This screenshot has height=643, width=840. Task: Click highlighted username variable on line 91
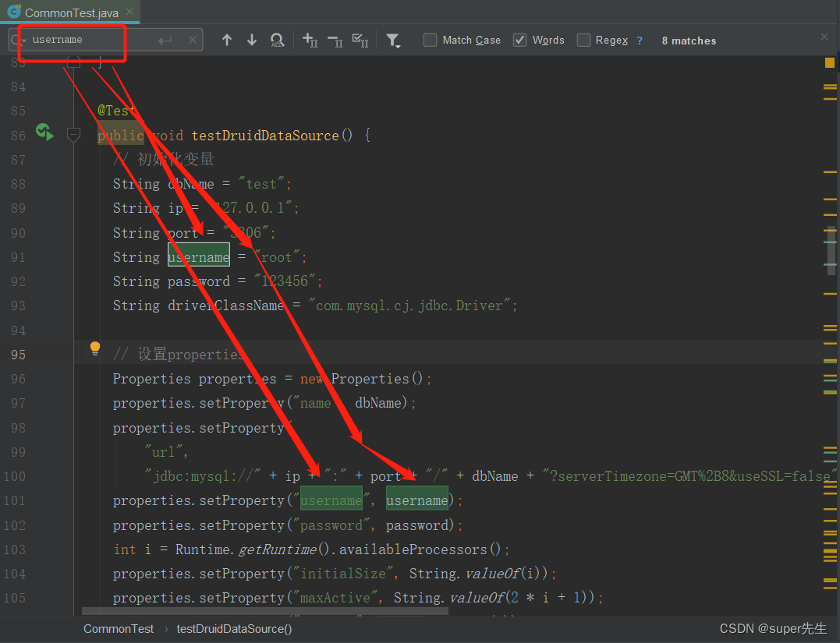pos(199,257)
